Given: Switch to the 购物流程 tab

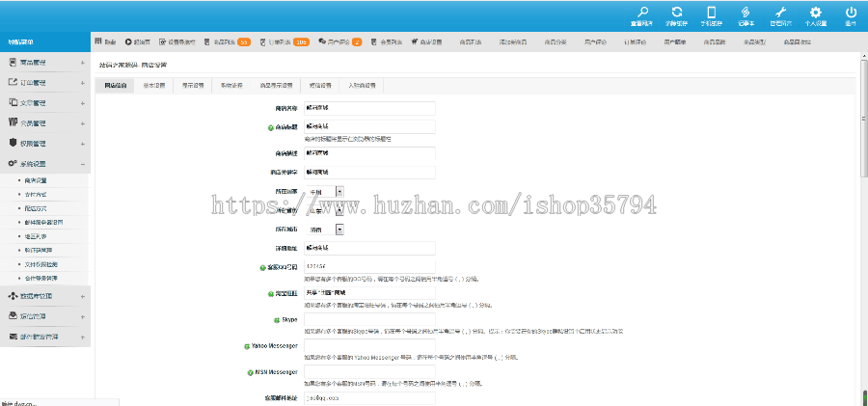Looking at the screenshot, I should pos(231,86).
